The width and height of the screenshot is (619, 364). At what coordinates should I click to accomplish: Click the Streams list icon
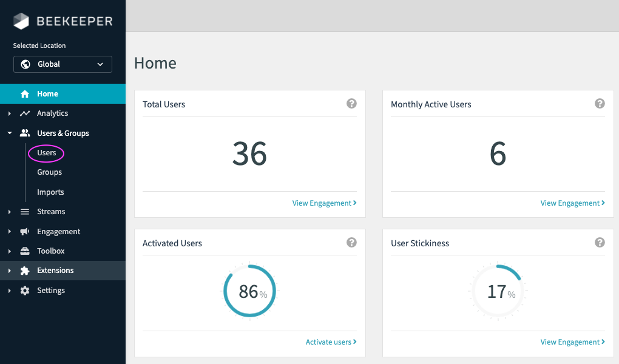(x=25, y=212)
